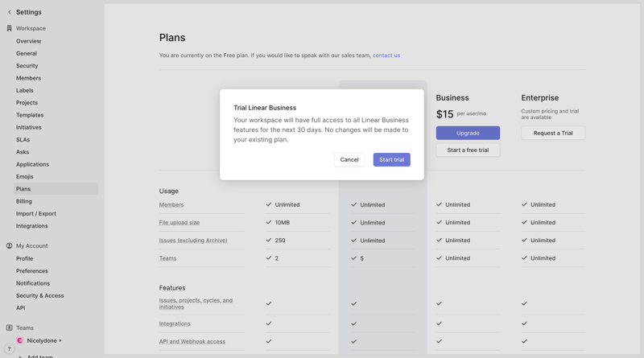Select Asks in the sidebar

23,152
